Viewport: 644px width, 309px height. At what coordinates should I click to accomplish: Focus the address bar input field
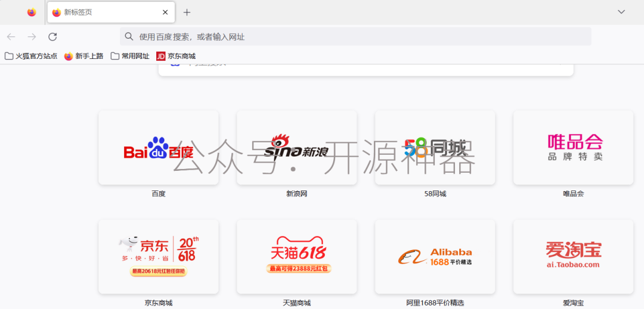(355, 37)
